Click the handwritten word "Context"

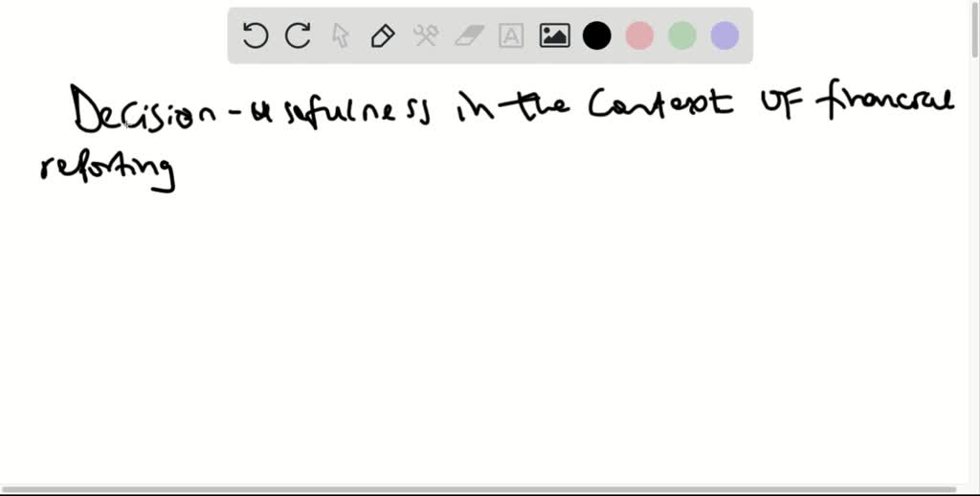tap(661, 103)
